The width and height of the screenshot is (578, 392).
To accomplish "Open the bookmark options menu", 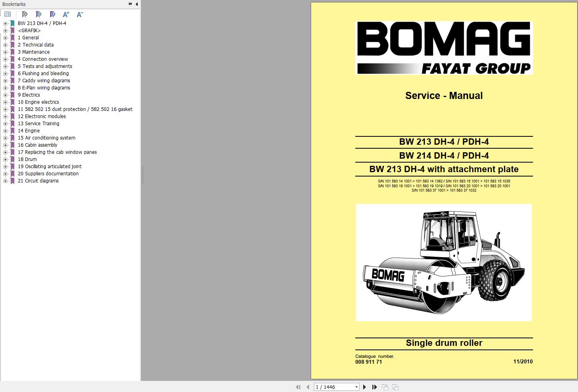I will (7, 14).
